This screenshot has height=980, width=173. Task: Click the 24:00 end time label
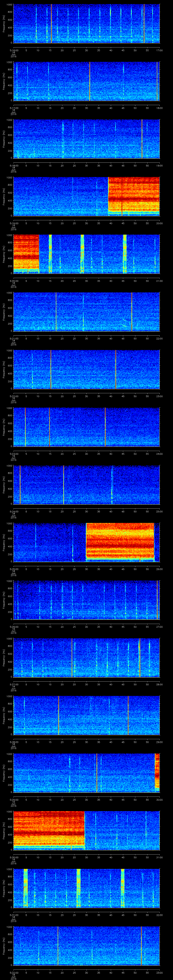point(160,454)
